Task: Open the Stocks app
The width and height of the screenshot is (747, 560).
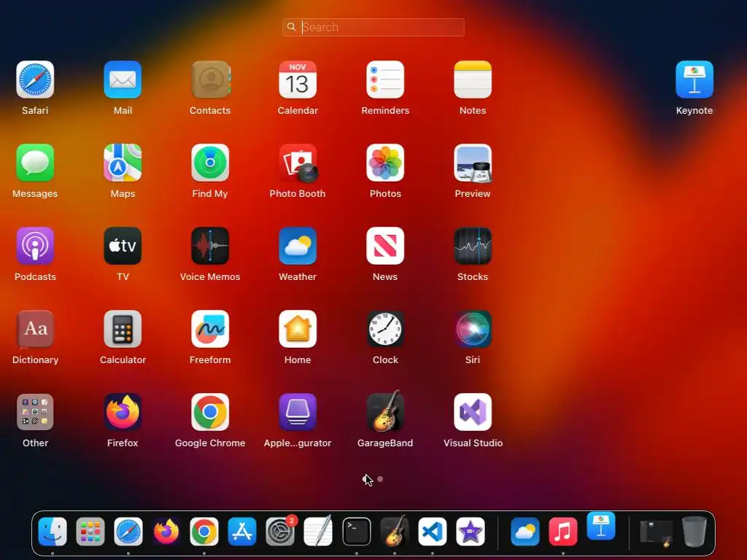Action: click(x=473, y=246)
